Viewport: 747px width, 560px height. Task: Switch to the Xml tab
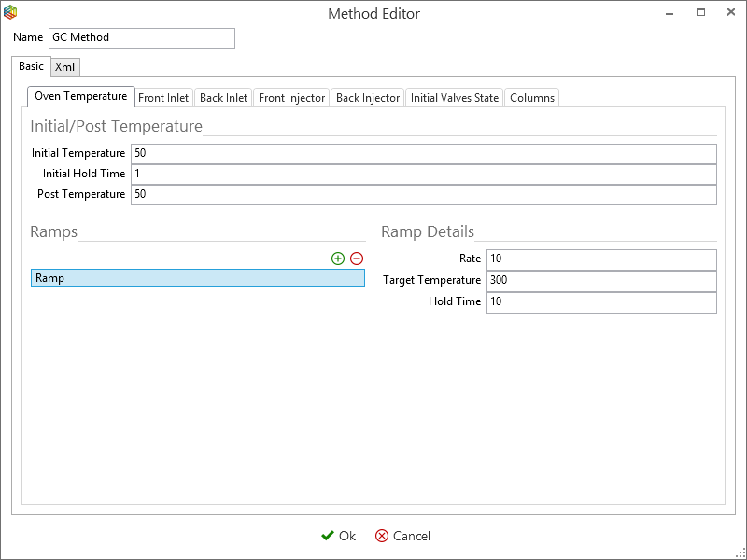pyautogui.click(x=65, y=67)
